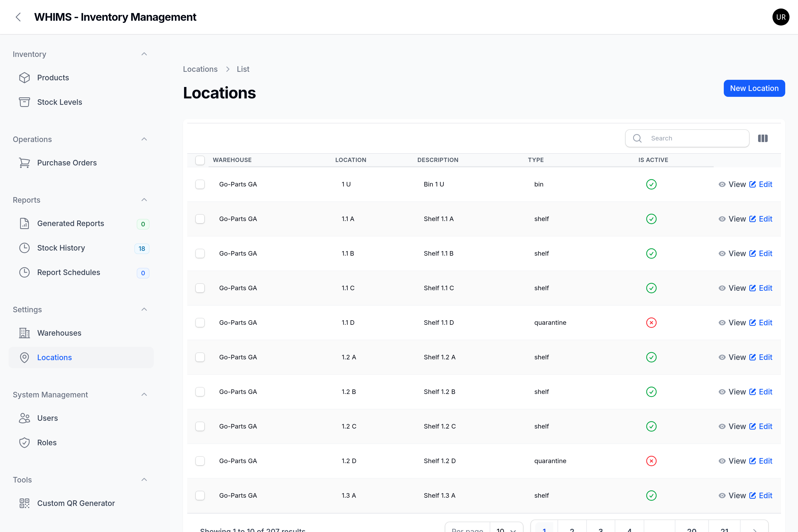
Task: Collapse the Reports section chevron
Action: pos(144,200)
